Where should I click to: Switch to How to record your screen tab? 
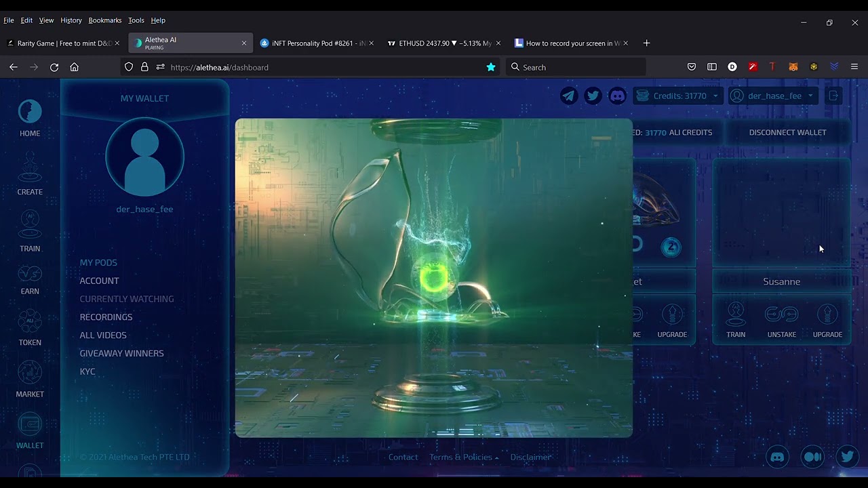(x=572, y=43)
